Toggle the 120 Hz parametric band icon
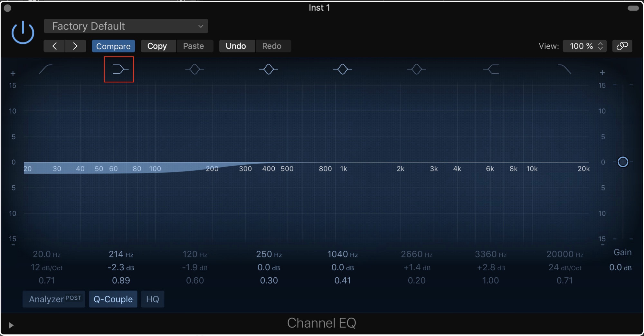This screenshot has height=336, width=644. tap(194, 69)
